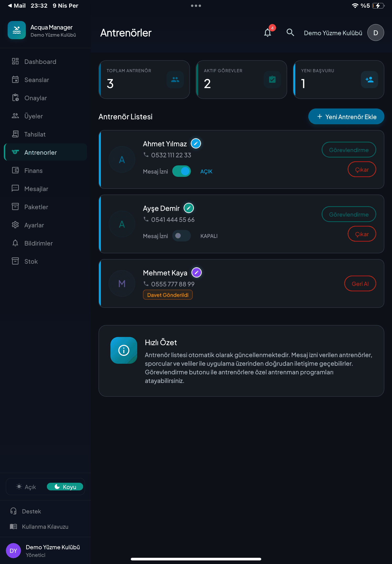Enable Ayşe Demir's Mesaj İzni toggle
The image size is (392, 564).
click(181, 236)
